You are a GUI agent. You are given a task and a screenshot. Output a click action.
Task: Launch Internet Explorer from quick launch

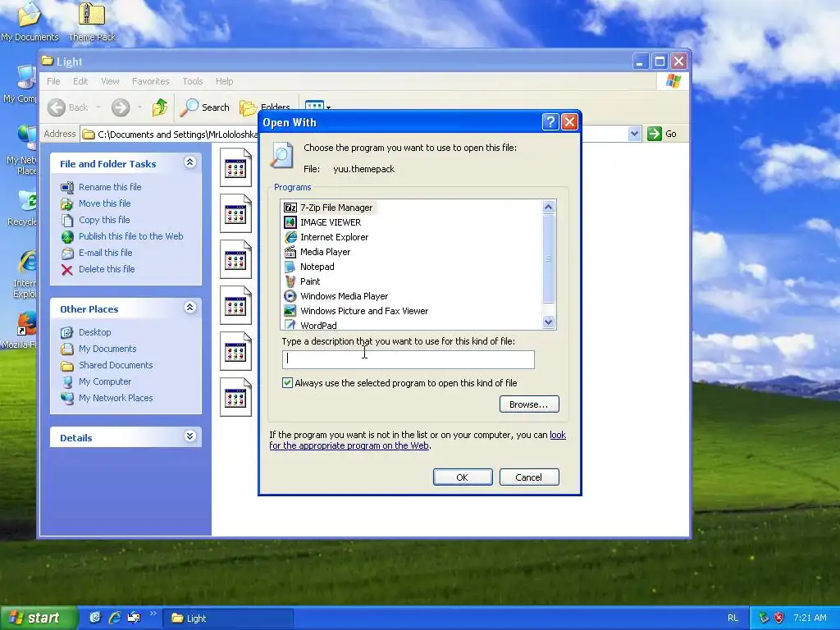pos(115,618)
